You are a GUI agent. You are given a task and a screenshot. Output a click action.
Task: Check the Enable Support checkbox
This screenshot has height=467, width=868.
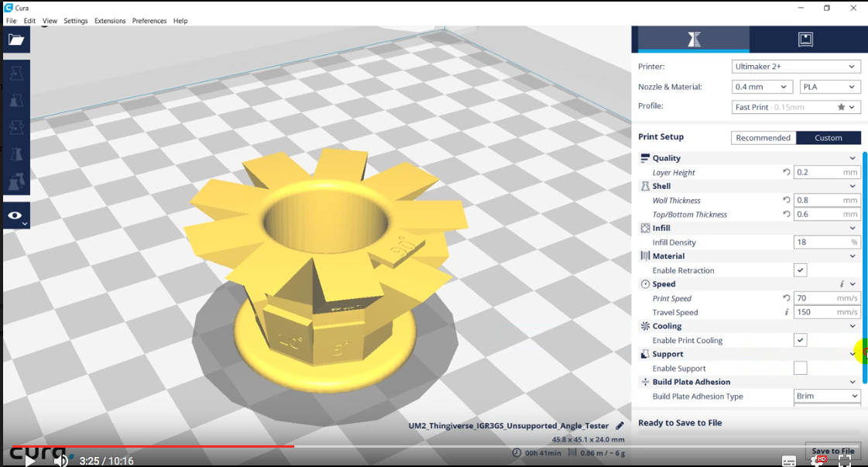[800, 368]
